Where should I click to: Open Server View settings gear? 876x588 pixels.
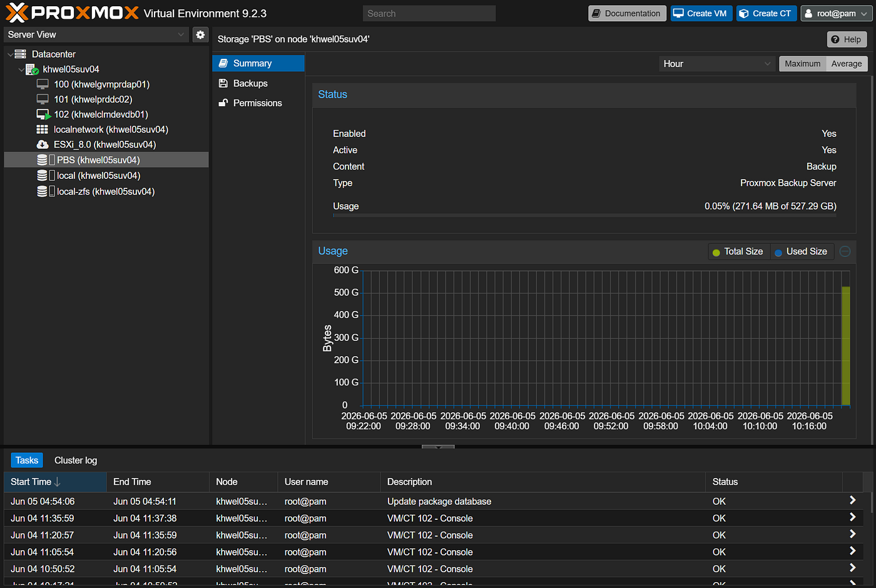(x=200, y=35)
